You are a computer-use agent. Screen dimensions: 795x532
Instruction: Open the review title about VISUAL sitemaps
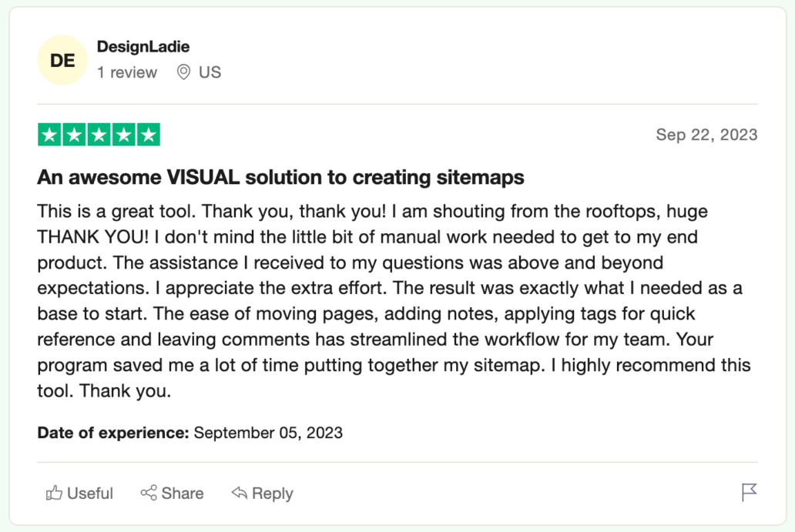coord(280,178)
